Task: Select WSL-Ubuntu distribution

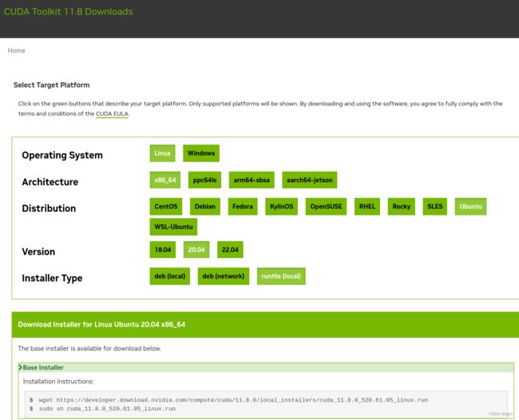Action: click(173, 227)
